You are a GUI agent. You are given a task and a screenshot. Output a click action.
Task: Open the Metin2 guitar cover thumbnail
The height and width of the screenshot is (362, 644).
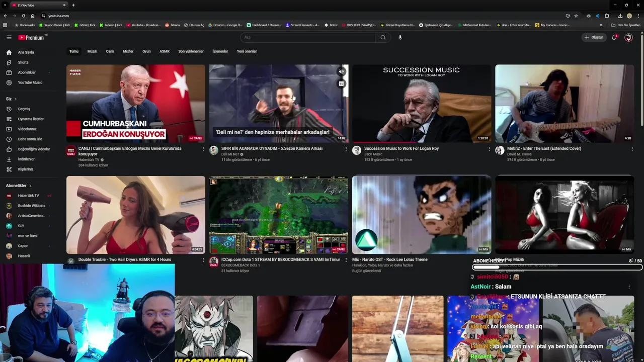[565, 104]
